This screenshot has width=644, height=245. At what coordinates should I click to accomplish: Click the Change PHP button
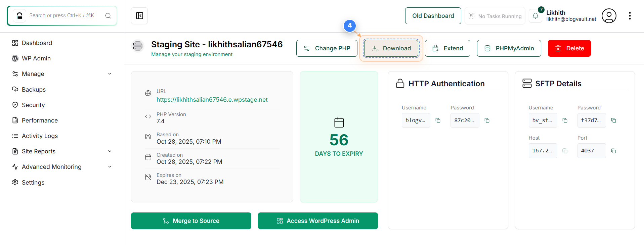click(x=327, y=48)
